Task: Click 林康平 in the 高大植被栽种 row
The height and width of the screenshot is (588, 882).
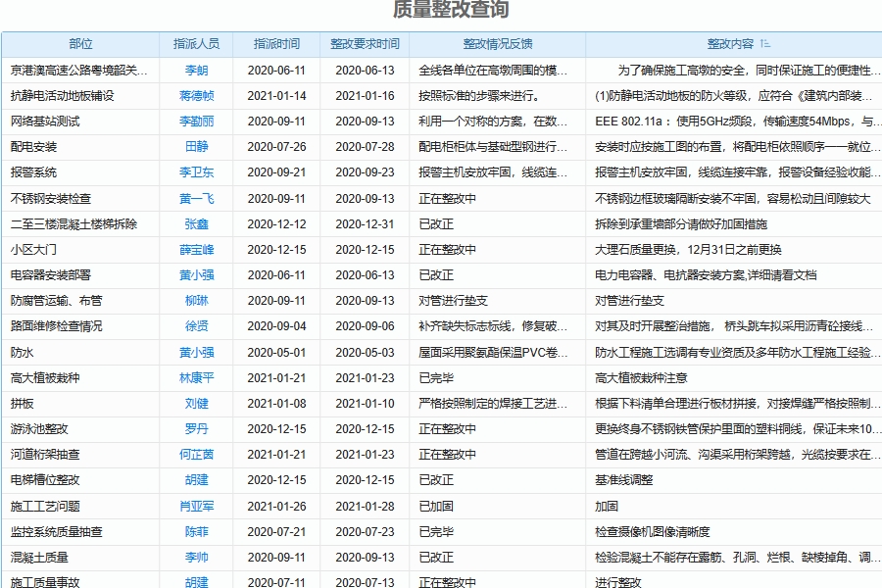Action: tap(195, 376)
